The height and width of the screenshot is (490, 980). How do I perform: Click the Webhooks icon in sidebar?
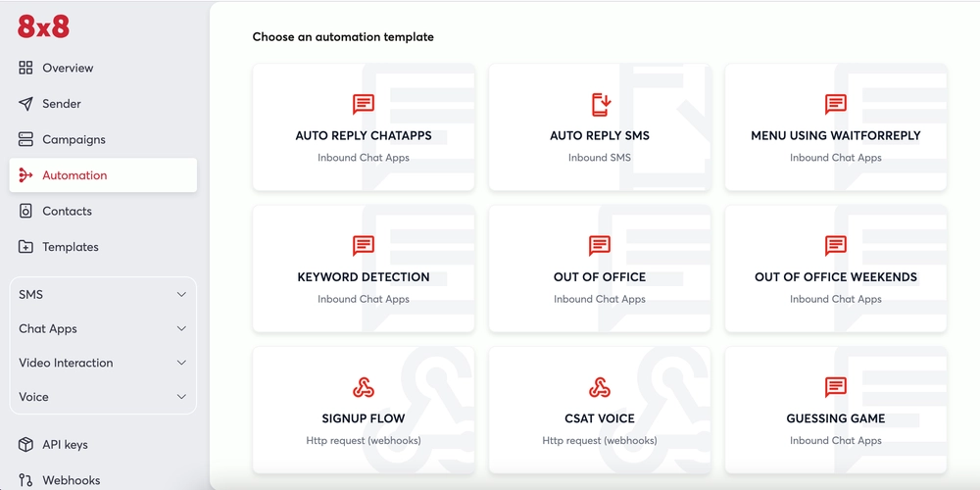pyautogui.click(x=25, y=480)
